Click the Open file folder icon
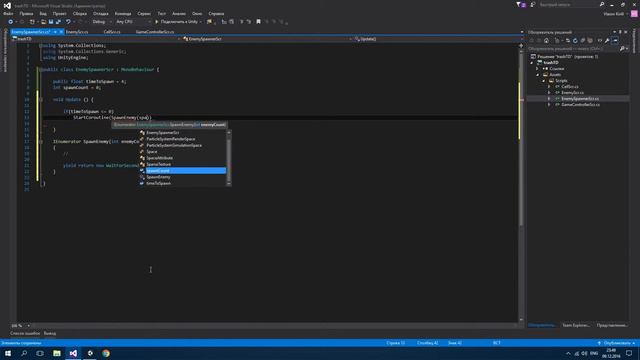Viewport: 640px width, 360px height. [43, 22]
